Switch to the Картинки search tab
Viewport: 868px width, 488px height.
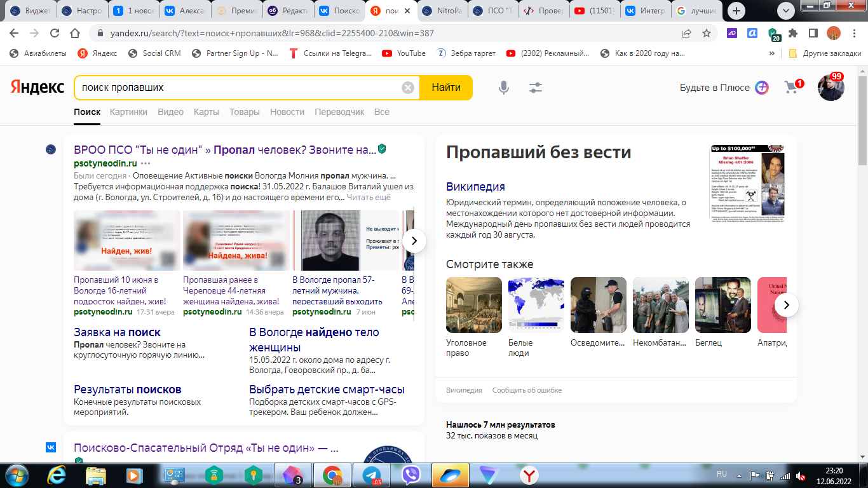pos(128,112)
